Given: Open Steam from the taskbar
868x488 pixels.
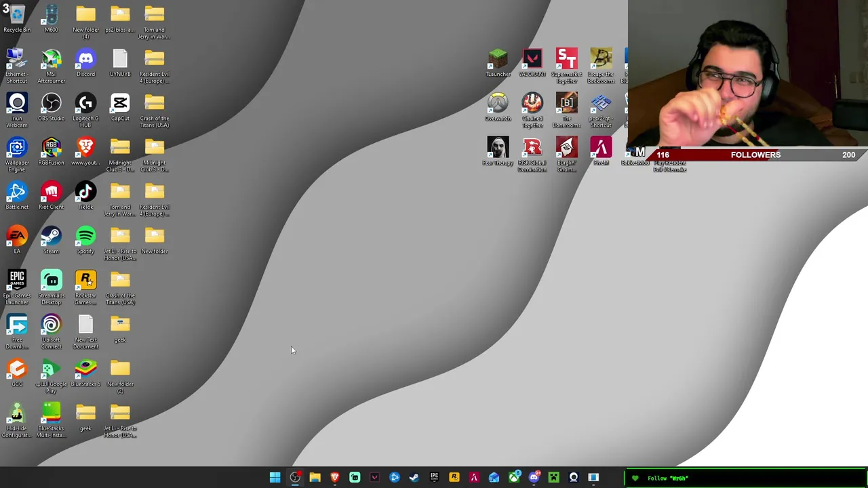Looking at the screenshot, I should [x=414, y=478].
